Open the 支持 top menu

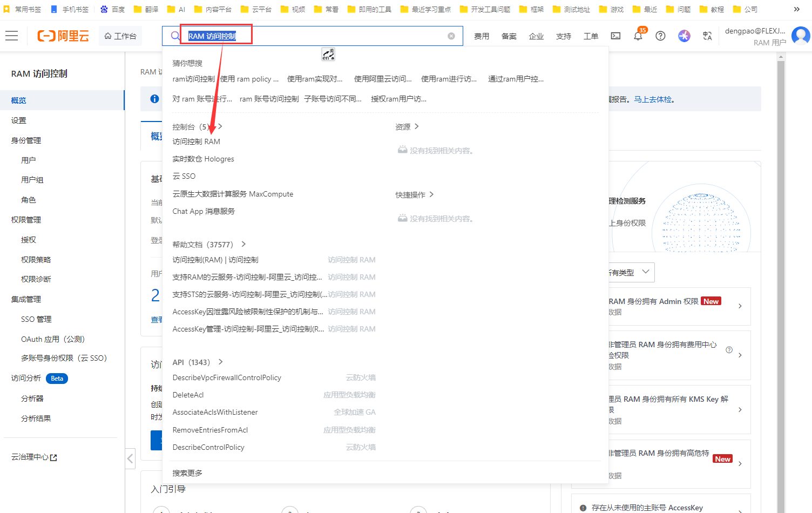coord(564,36)
